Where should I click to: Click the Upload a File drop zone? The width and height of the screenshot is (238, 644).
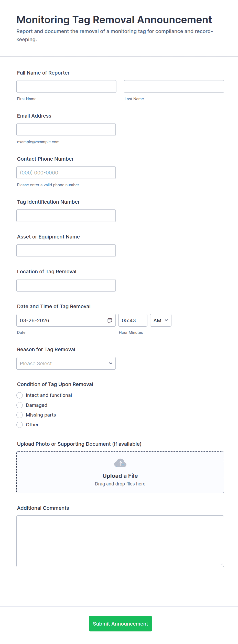(x=120, y=479)
